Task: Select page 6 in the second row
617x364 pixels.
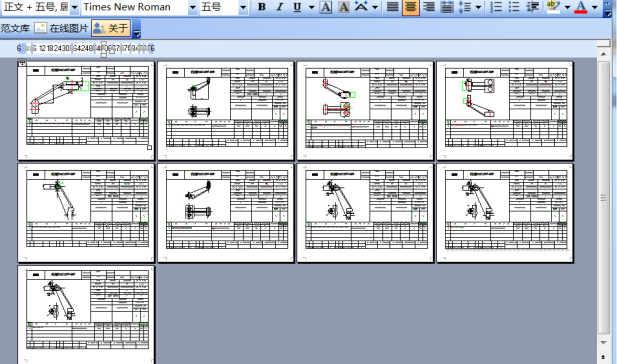Action: pyautogui.click(x=225, y=213)
